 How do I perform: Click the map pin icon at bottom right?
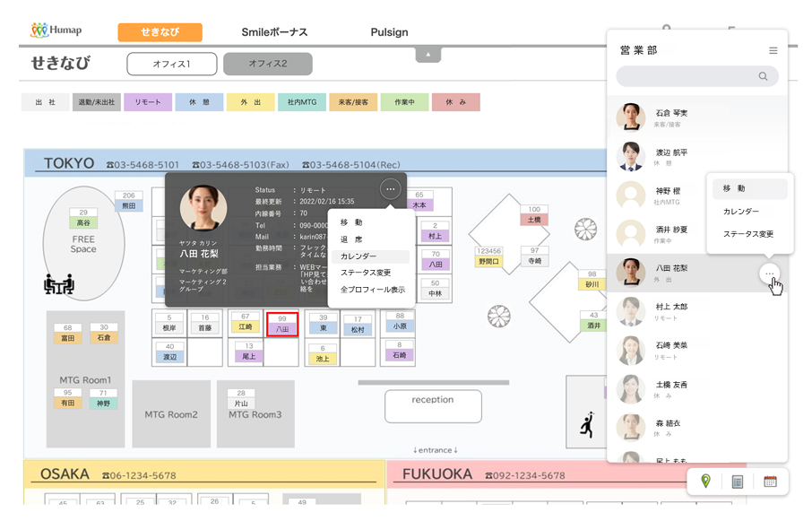(706, 482)
